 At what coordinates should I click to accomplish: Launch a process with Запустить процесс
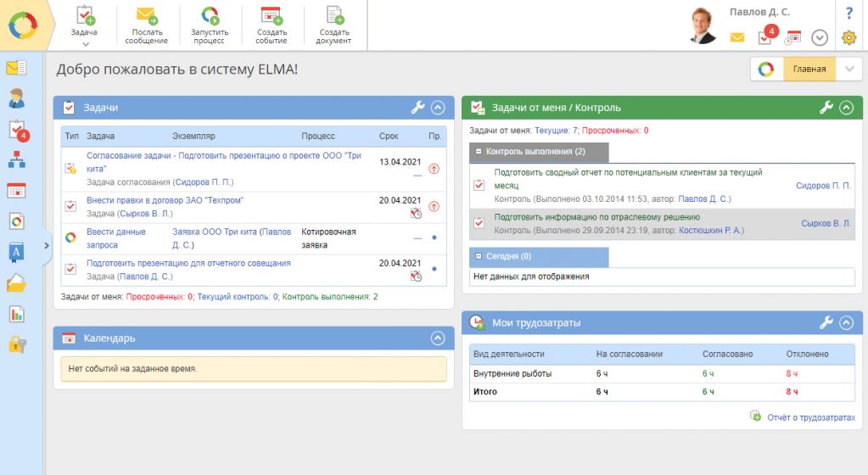(x=209, y=15)
